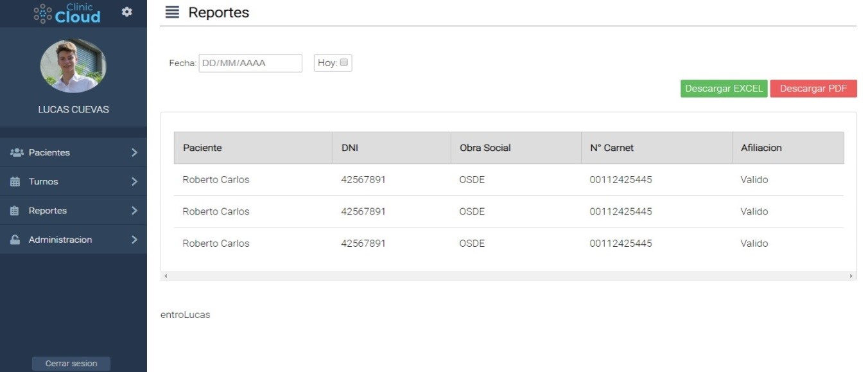Click the Administracion lock icon

(x=15, y=240)
